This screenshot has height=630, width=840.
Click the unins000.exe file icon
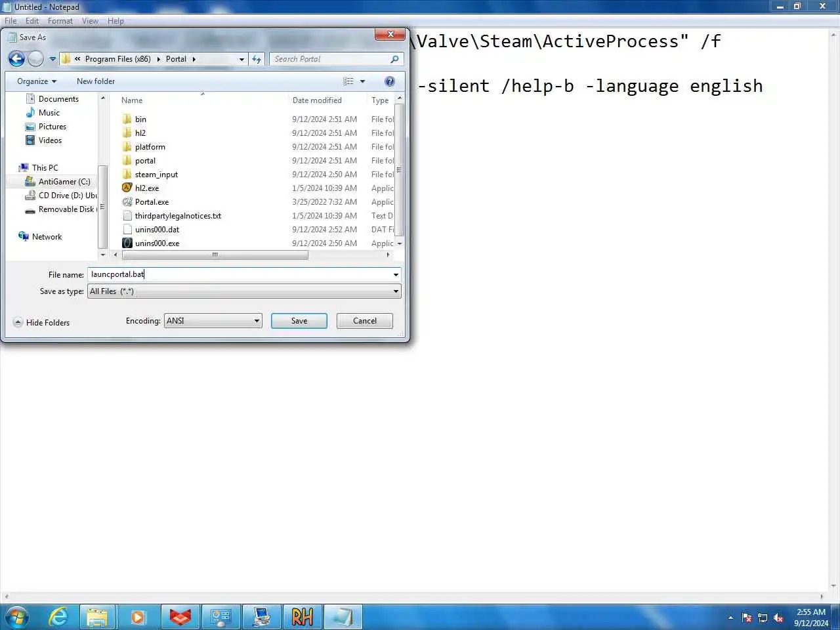[x=127, y=243]
